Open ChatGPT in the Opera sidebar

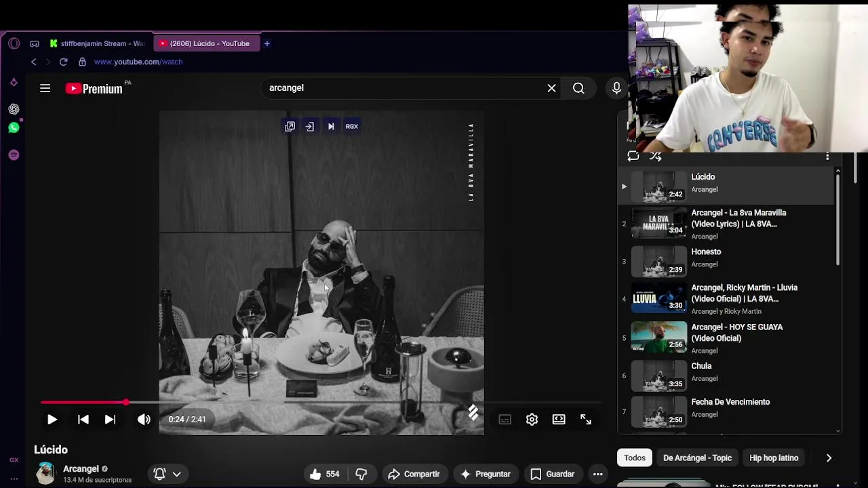point(14,109)
